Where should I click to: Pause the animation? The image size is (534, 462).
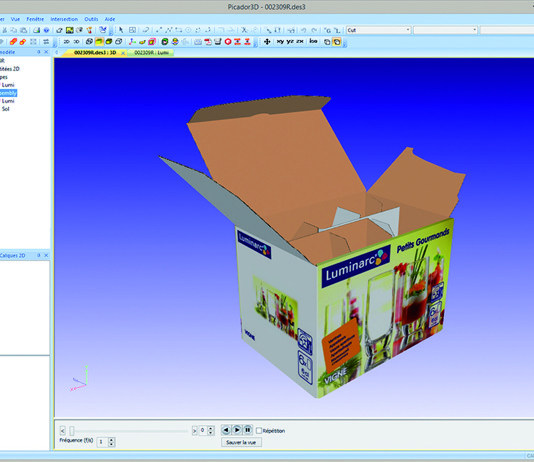pyautogui.click(x=248, y=430)
